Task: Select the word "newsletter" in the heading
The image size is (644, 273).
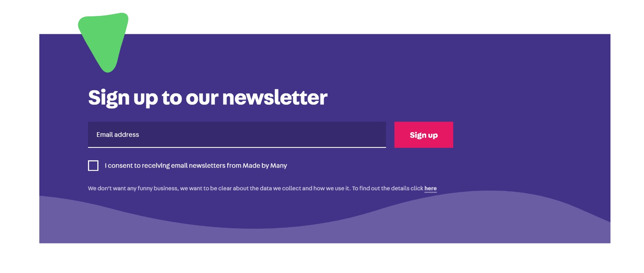Action: pos(274,98)
